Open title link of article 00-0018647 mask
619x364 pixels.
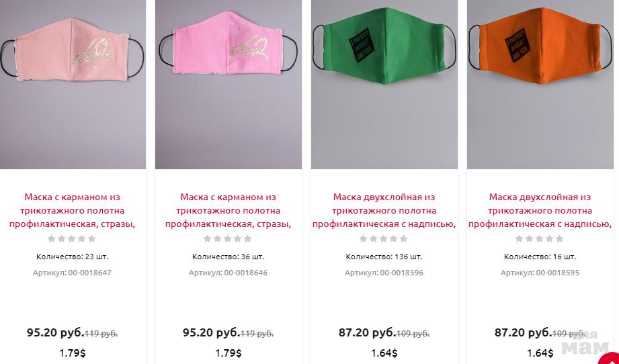tap(72, 211)
